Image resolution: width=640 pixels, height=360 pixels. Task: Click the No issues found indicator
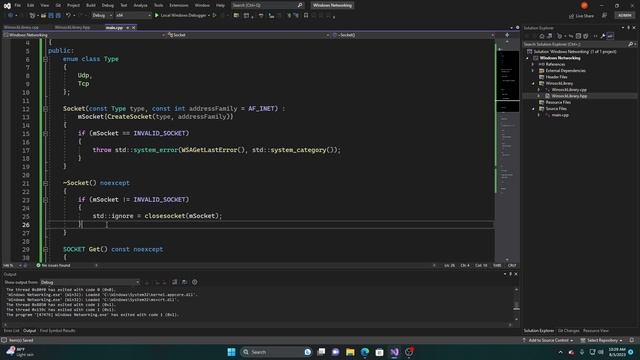[53, 265]
